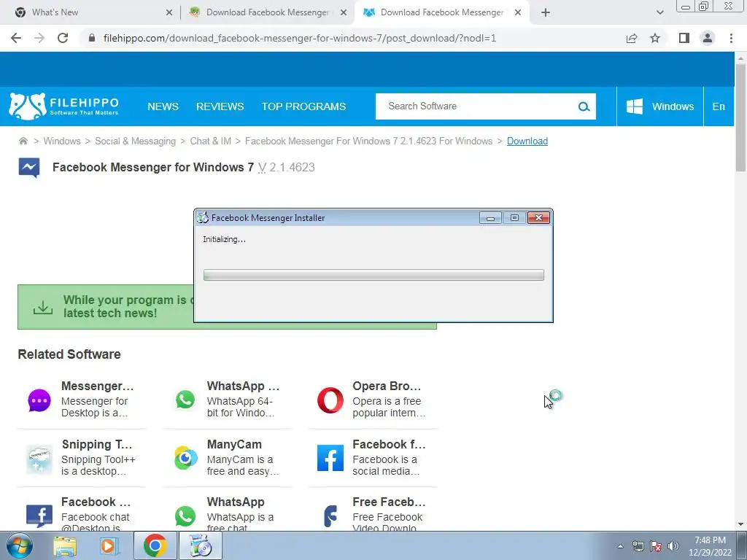
Task: Open Chrome's three-dot menu
Action: [731, 38]
